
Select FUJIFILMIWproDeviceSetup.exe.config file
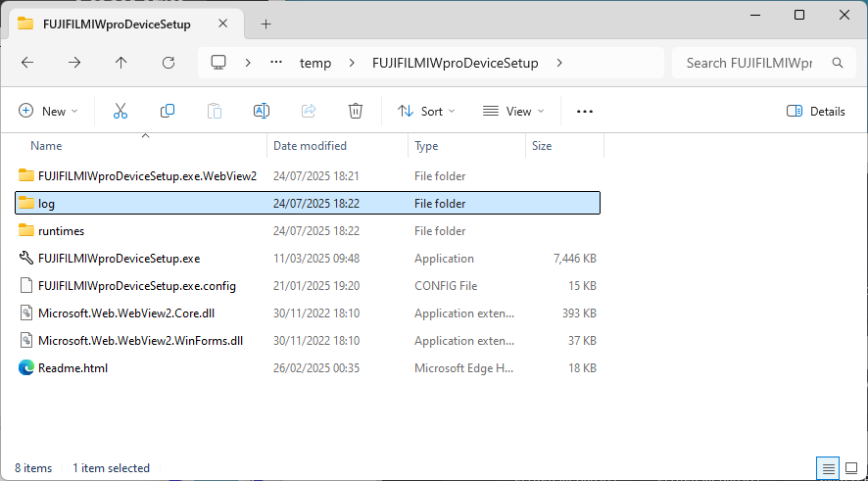pyautogui.click(x=308, y=286)
